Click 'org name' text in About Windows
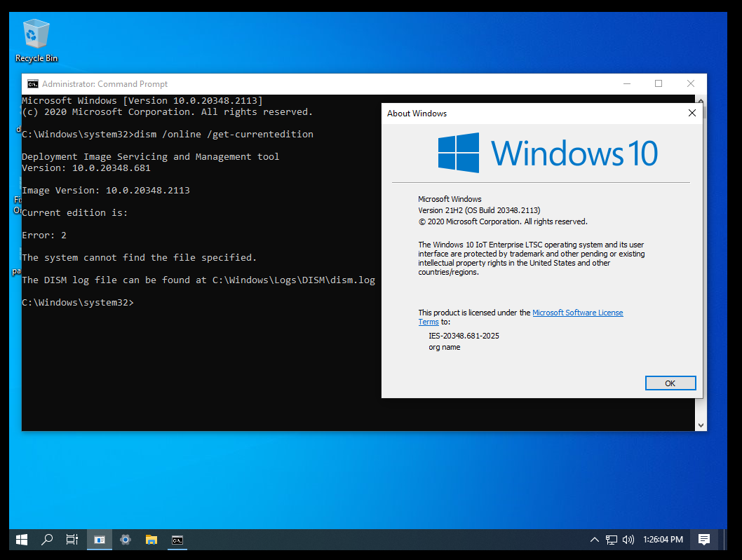 [445, 347]
